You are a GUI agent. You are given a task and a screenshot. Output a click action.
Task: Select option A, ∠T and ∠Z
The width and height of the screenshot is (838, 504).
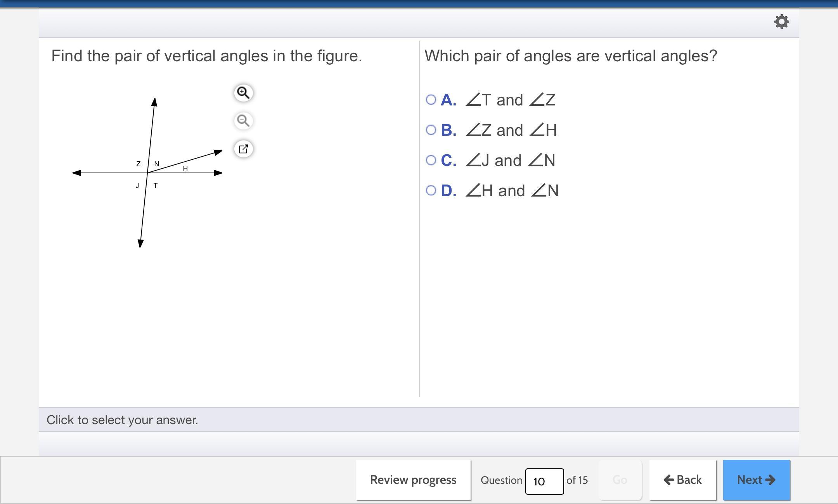click(431, 100)
